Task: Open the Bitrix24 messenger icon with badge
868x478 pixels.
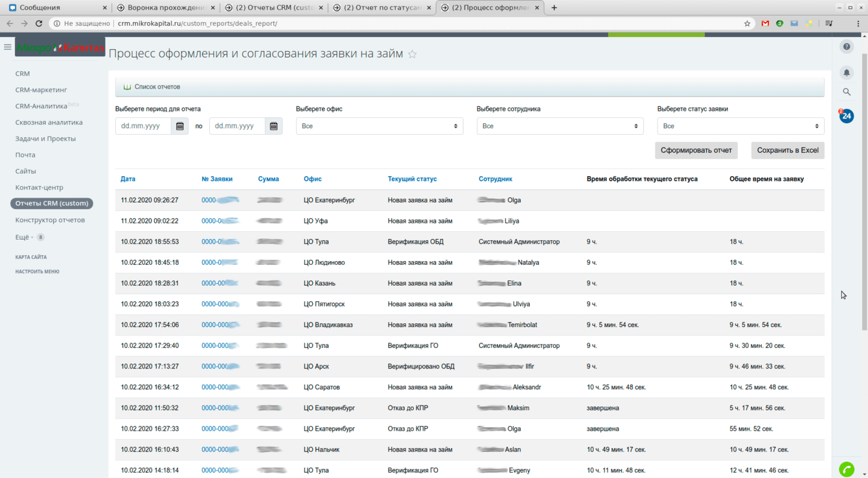Action: [x=847, y=116]
